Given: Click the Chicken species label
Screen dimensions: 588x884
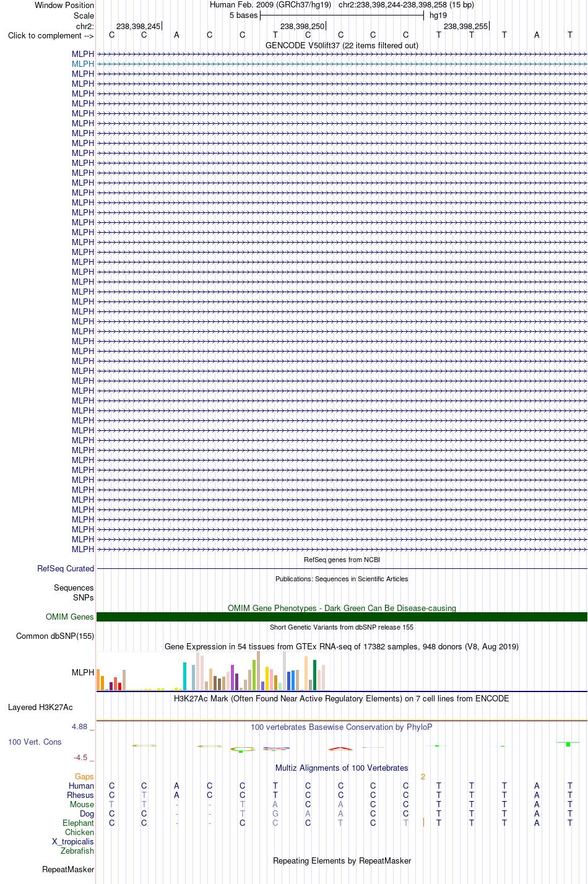Looking at the screenshot, I should click(x=79, y=832).
